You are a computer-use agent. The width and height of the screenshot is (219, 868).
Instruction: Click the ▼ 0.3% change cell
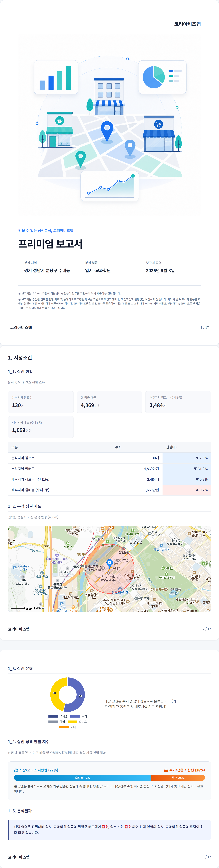click(187, 479)
